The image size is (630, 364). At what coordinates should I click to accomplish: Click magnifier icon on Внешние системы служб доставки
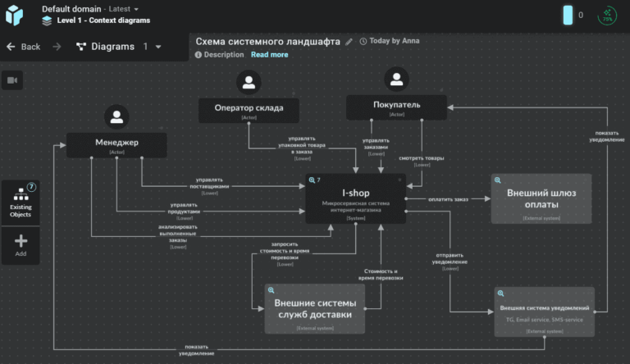272,290
